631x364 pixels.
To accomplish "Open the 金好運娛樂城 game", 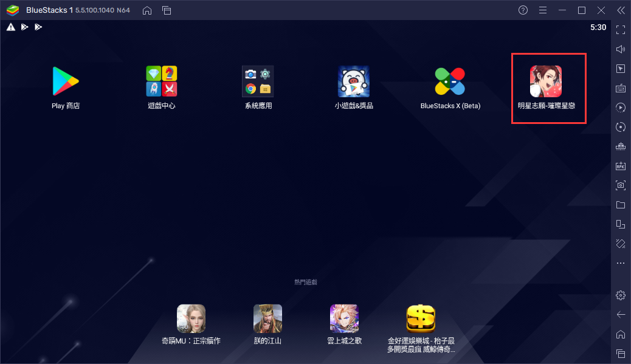I will coord(421,318).
